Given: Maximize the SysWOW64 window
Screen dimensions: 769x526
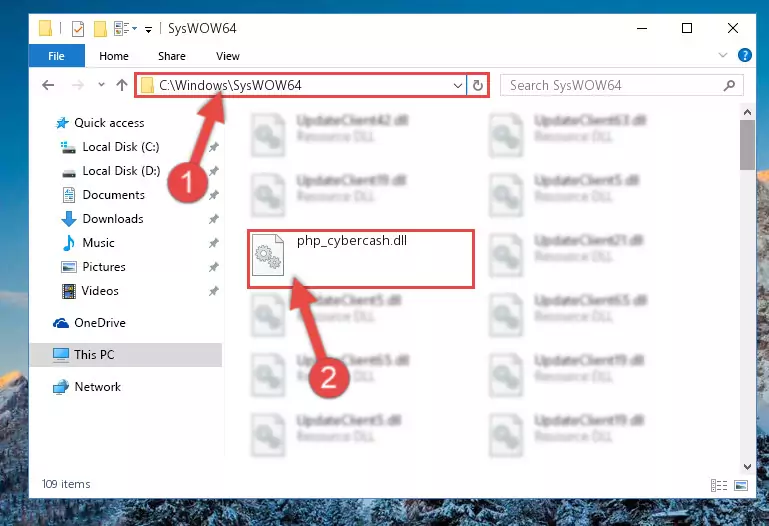Looking at the screenshot, I should tap(687, 28).
